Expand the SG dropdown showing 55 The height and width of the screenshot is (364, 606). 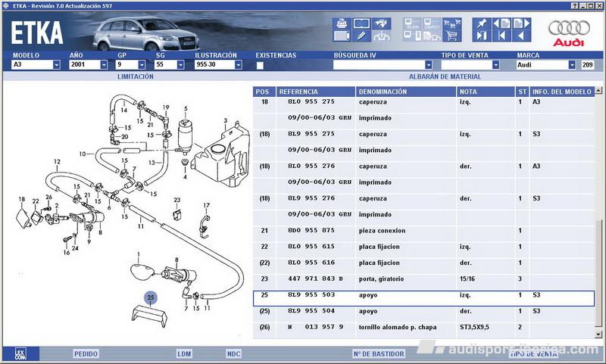180,65
